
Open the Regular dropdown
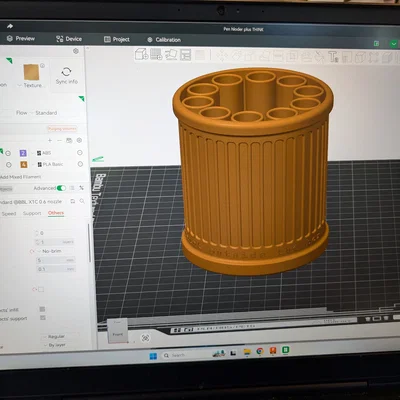[x=60, y=337]
